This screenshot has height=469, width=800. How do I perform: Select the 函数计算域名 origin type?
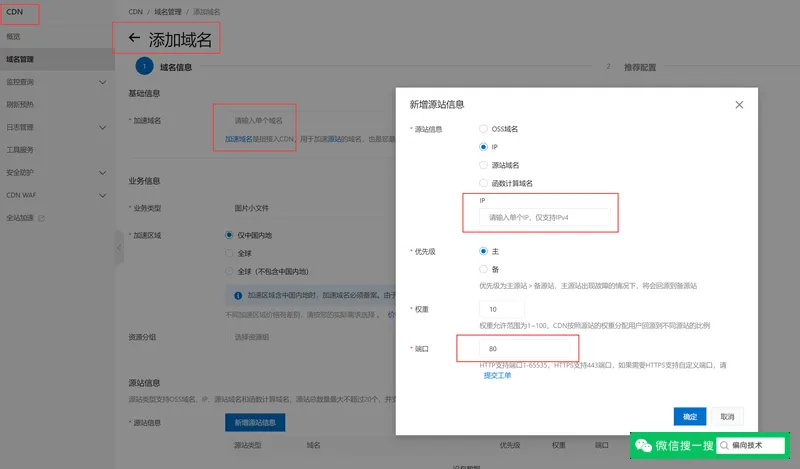[483, 183]
